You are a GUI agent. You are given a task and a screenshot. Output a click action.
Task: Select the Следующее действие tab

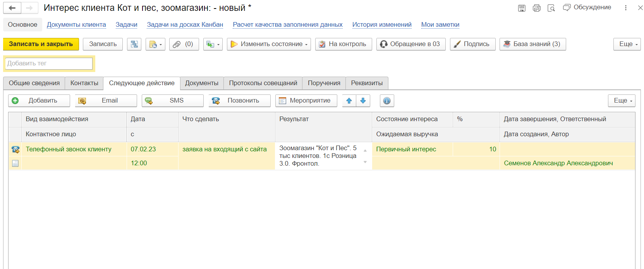(141, 83)
